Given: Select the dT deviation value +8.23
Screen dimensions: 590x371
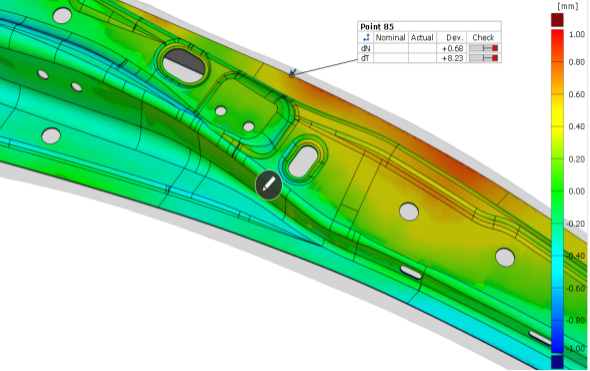Looking at the screenshot, I should point(453,58).
